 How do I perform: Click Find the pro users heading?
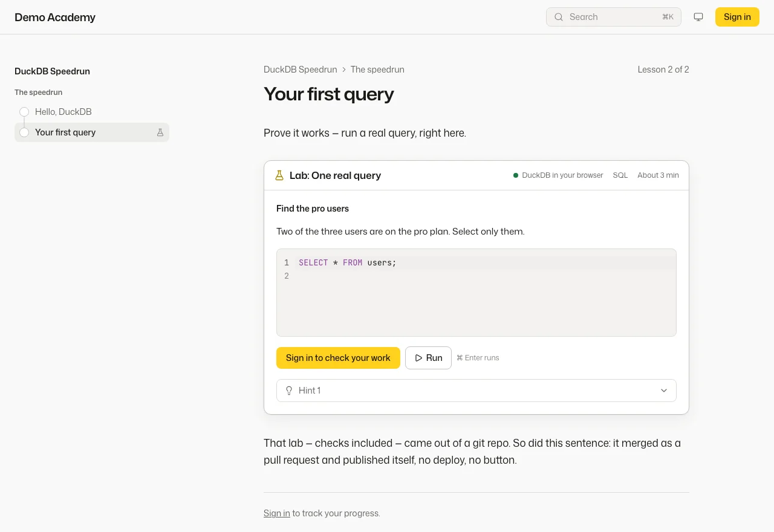(313, 209)
